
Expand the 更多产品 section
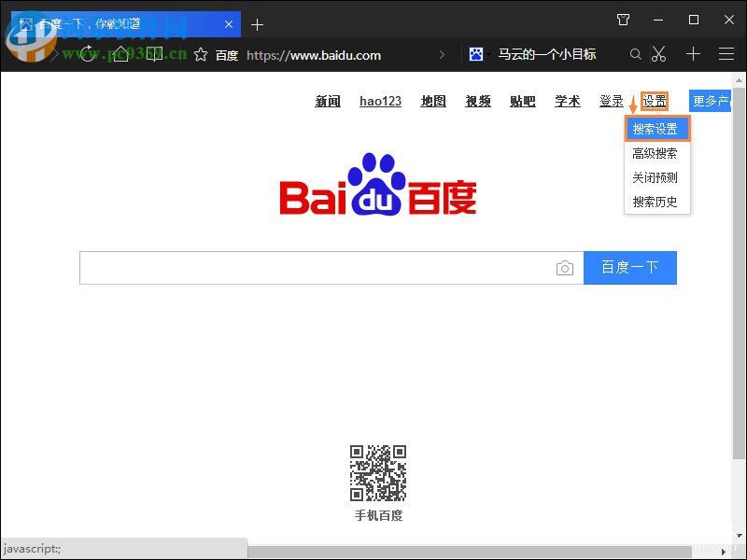coord(711,101)
